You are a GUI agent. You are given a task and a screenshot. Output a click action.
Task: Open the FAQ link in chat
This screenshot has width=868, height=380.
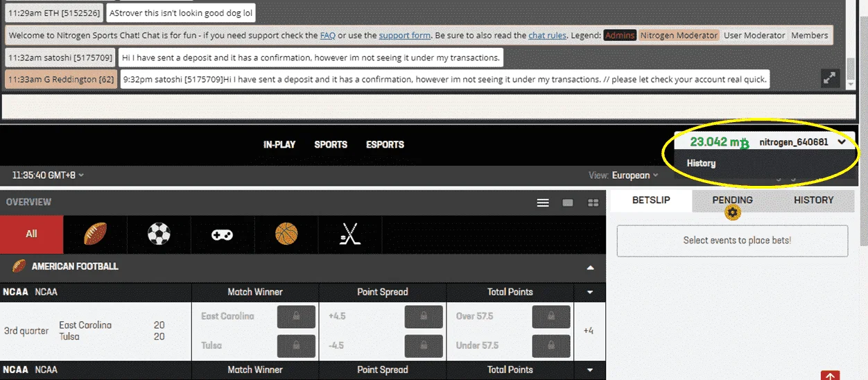(327, 35)
